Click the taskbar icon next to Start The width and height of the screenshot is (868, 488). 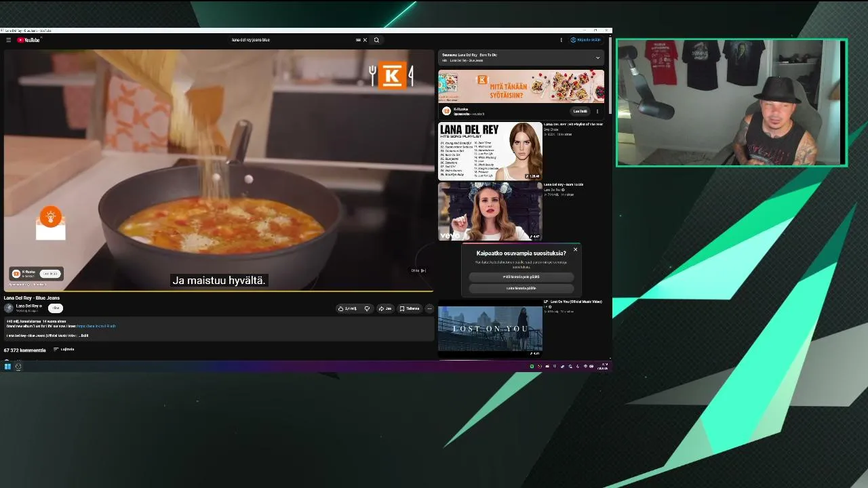[x=18, y=367]
